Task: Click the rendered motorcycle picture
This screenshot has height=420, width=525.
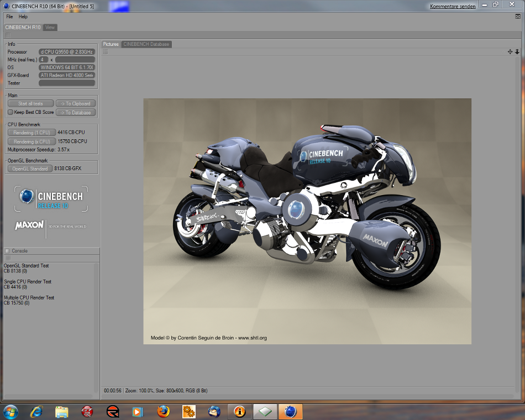Action: point(307,221)
